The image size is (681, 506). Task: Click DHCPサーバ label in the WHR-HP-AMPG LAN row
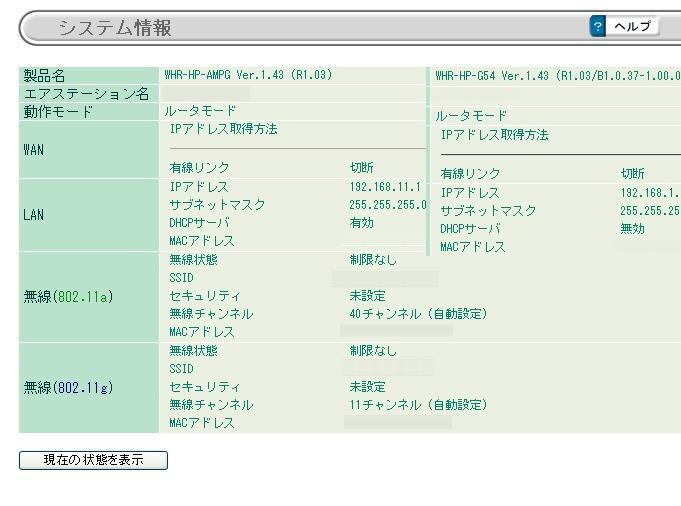click(x=199, y=223)
